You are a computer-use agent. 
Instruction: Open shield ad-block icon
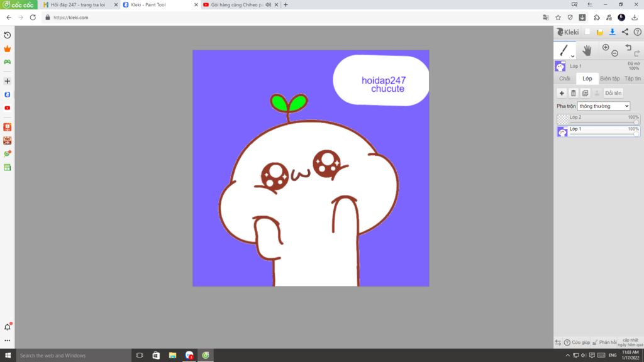point(570,18)
